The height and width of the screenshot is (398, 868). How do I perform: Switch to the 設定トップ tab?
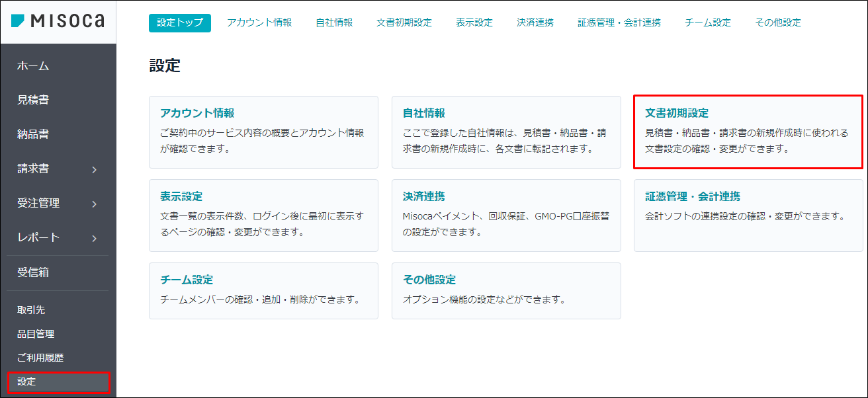pyautogui.click(x=179, y=22)
